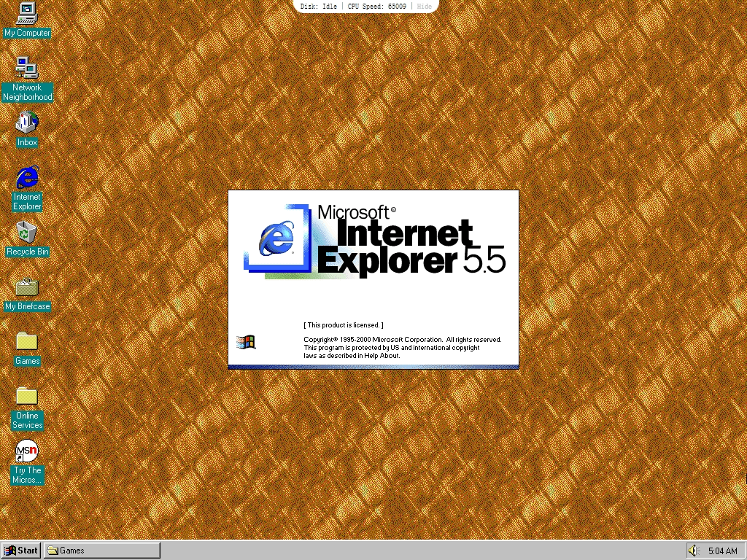Click the Internet Explorer desktop shortcut
747x560 pixels.
[x=27, y=177]
